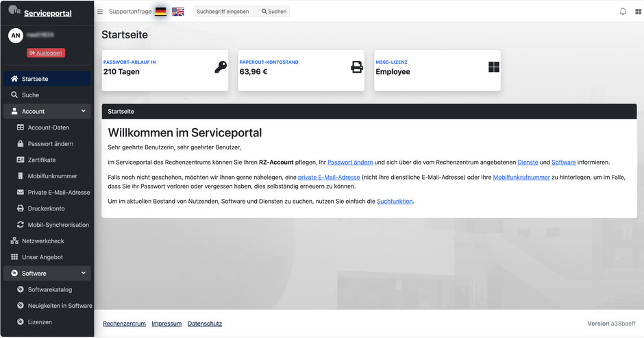Select Druckerkonto from sidebar

(x=46, y=208)
